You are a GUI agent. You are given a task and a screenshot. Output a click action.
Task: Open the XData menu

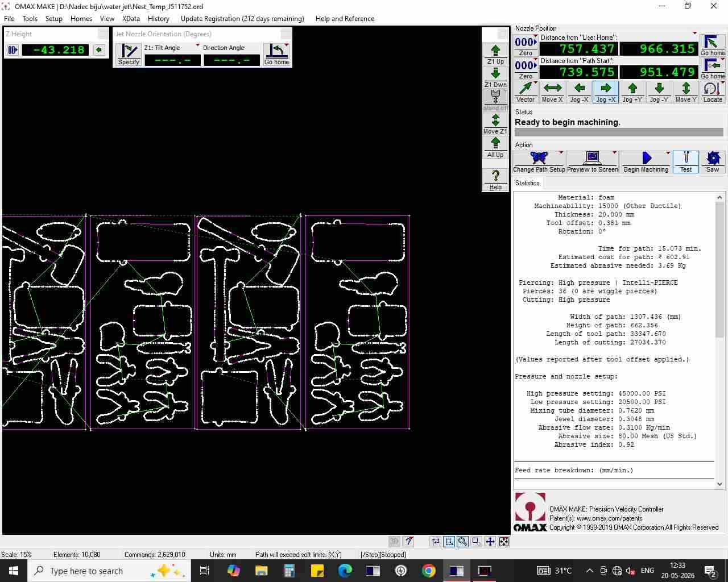coord(131,19)
